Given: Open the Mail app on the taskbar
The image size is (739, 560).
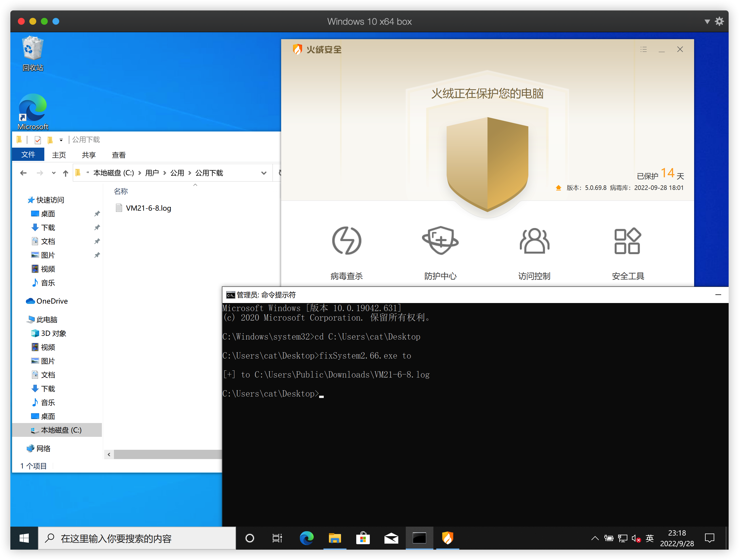Looking at the screenshot, I should 391,538.
